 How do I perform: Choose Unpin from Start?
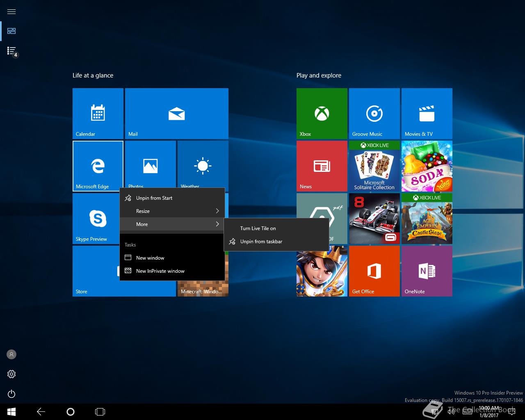172,198
